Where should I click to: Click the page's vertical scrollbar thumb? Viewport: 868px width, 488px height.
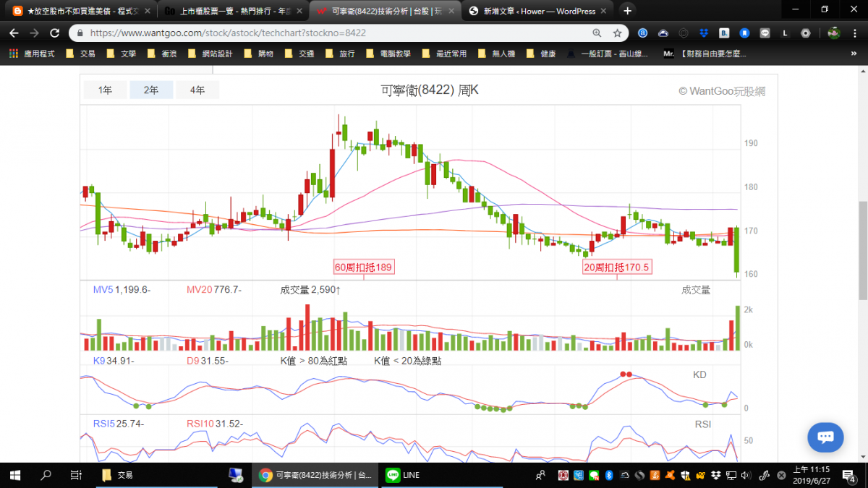point(863,249)
